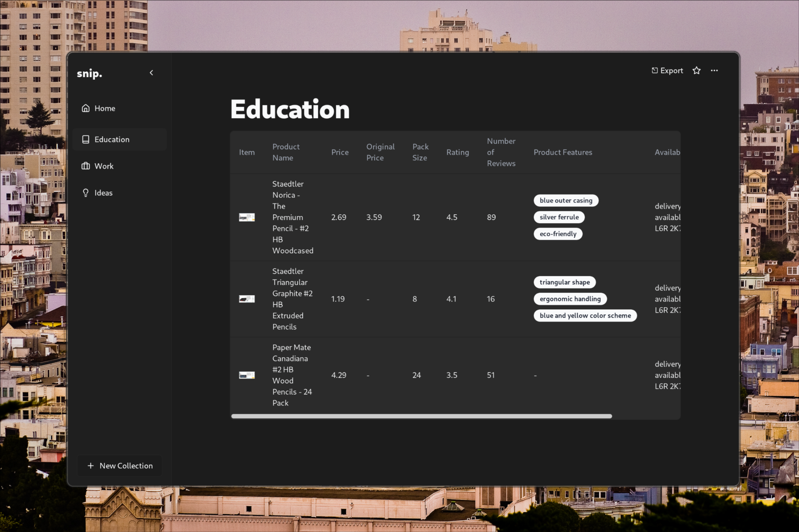Image resolution: width=799 pixels, height=532 pixels.
Task: Click the Export button
Action: pyautogui.click(x=667, y=71)
